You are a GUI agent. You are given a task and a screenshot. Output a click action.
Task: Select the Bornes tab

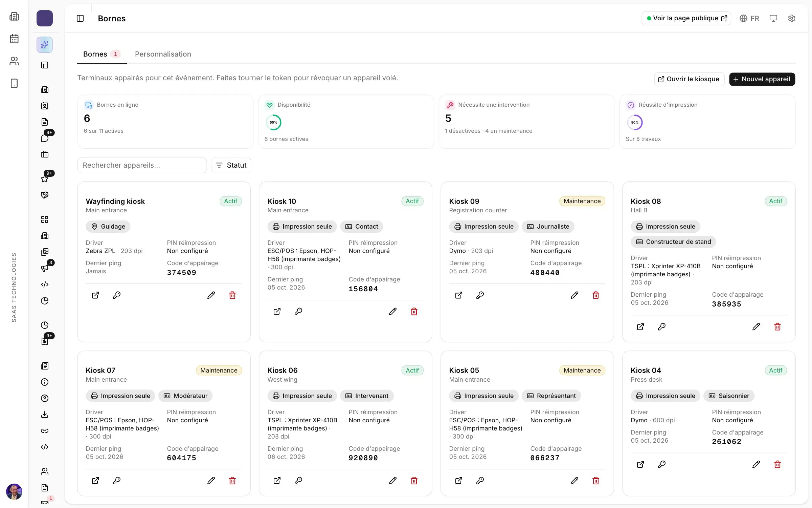click(102, 54)
